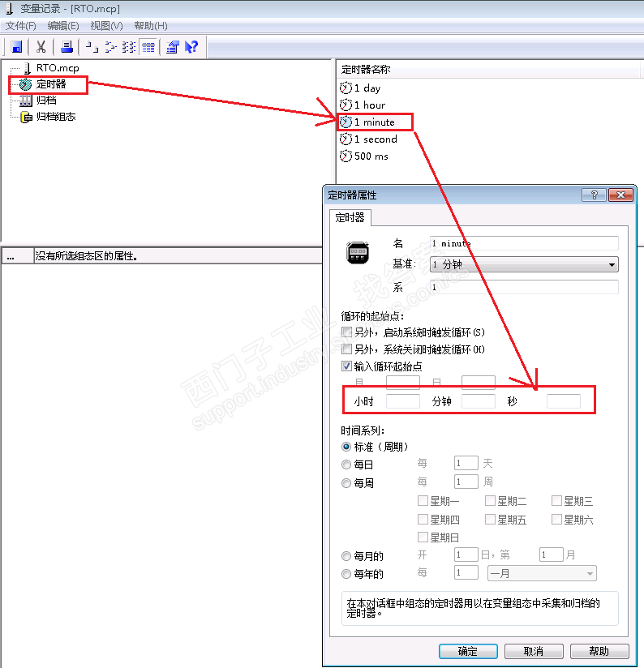Select the 标准(周期) radio button
The image size is (644, 668).
point(346,447)
